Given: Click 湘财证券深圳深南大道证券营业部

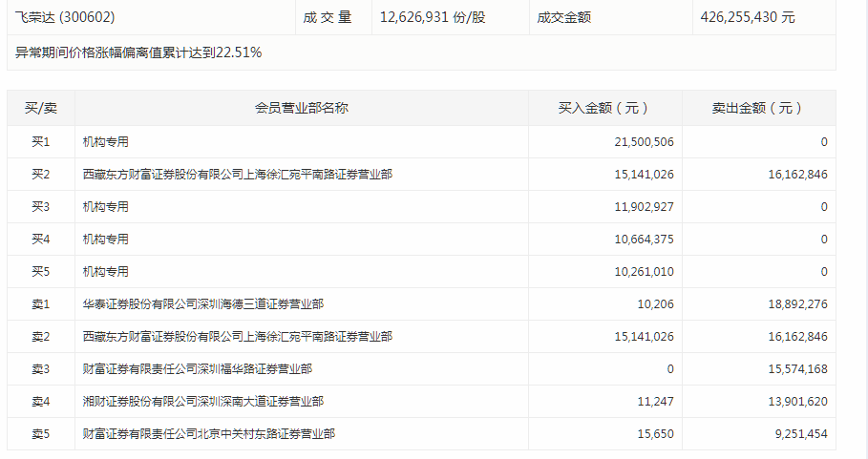Looking at the screenshot, I should (x=202, y=402).
